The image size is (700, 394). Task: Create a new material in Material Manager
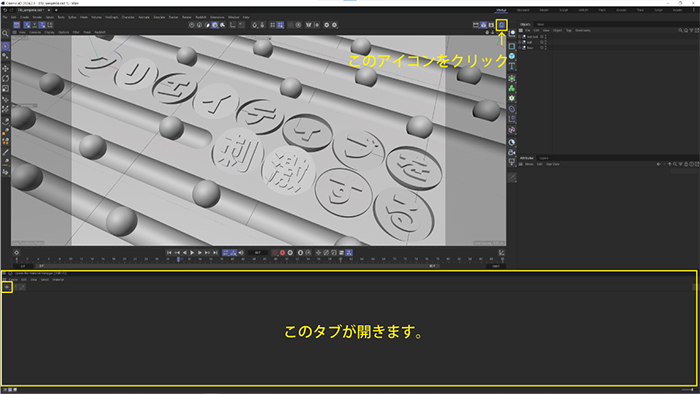coord(7,287)
